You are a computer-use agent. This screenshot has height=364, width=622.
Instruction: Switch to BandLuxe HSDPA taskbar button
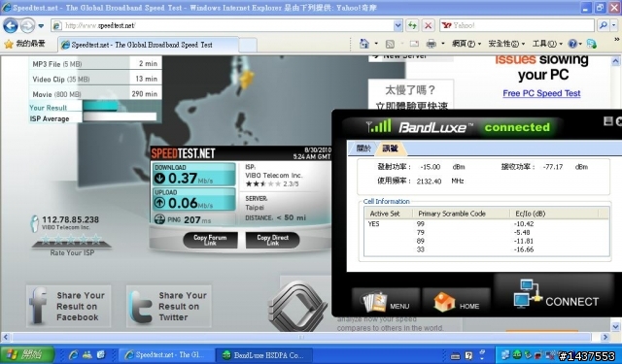tap(264, 355)
